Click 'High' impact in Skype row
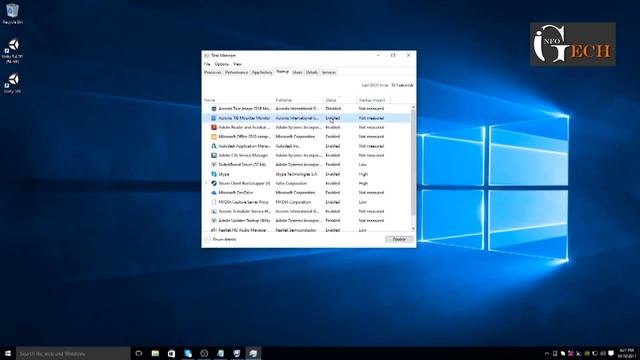This screenshot has height=360, width=640. 363,174
